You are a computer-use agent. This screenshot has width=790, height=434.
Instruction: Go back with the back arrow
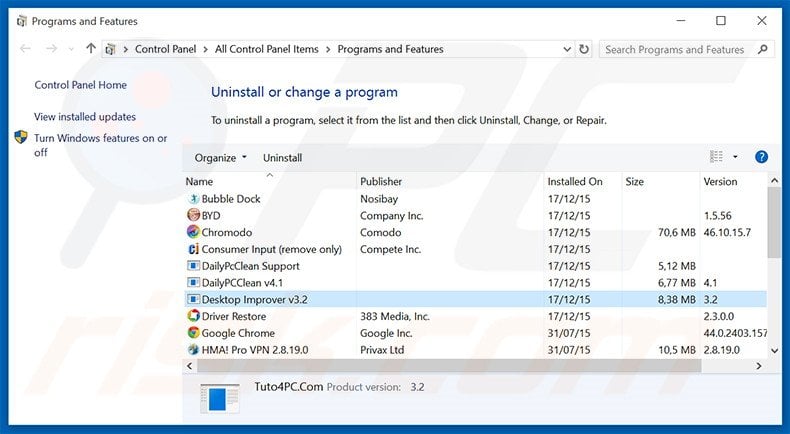(25, 49)
